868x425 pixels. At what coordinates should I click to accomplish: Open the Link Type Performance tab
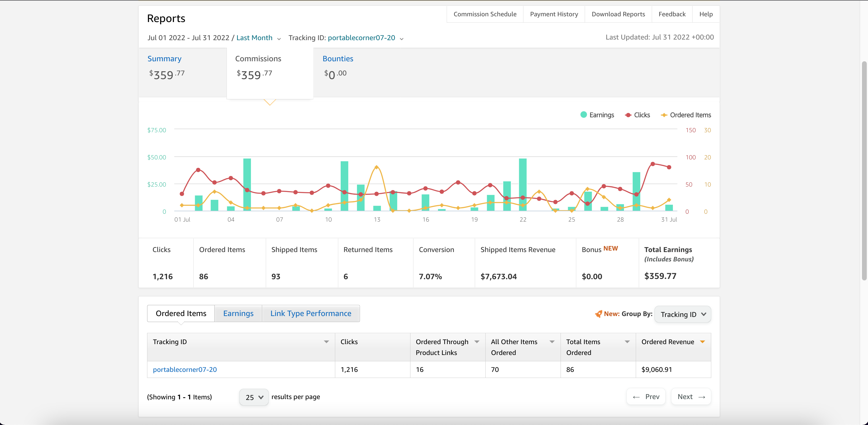click(311, 313)
